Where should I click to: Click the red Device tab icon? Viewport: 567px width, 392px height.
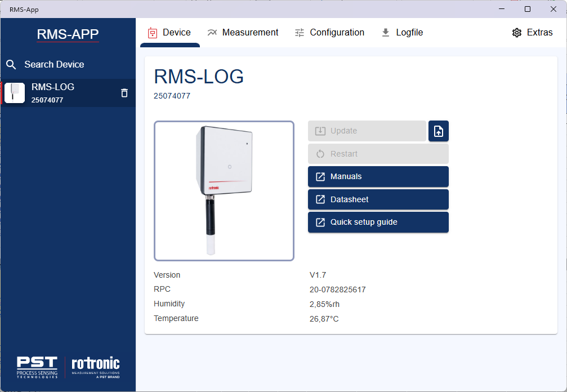point(151,33)
